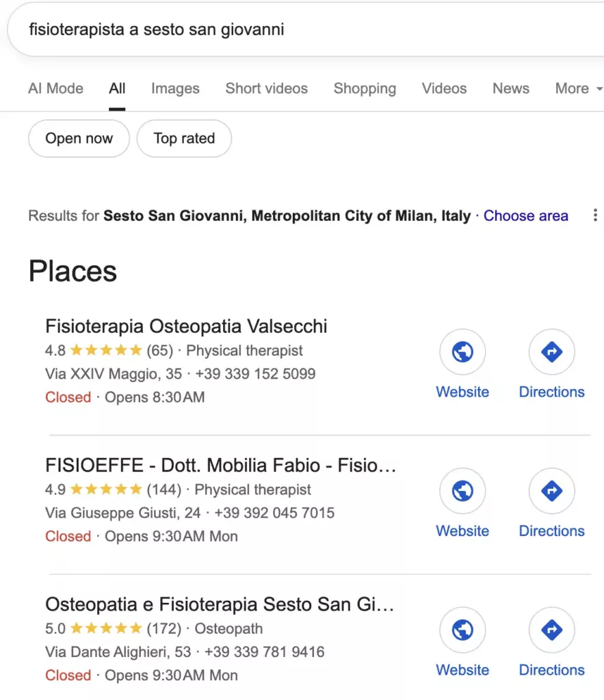
Task: Go to the News tab
Action: (x=511, y=89)
